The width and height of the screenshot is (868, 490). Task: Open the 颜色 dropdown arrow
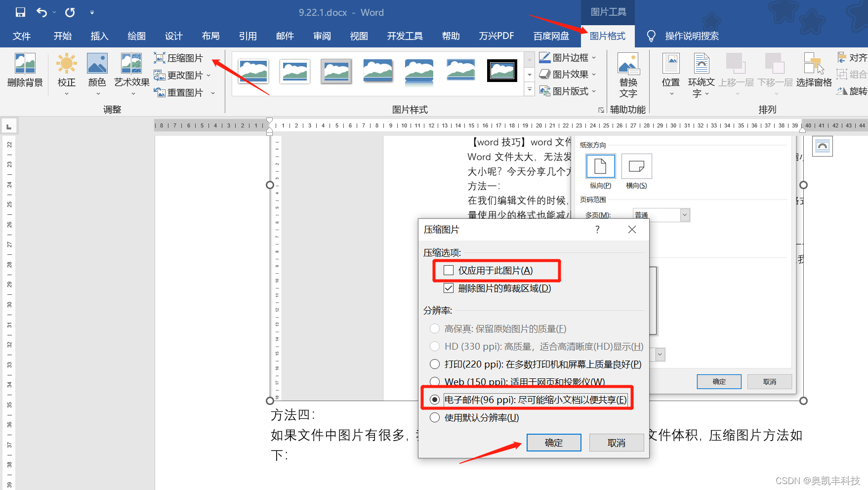pos(98,93)
